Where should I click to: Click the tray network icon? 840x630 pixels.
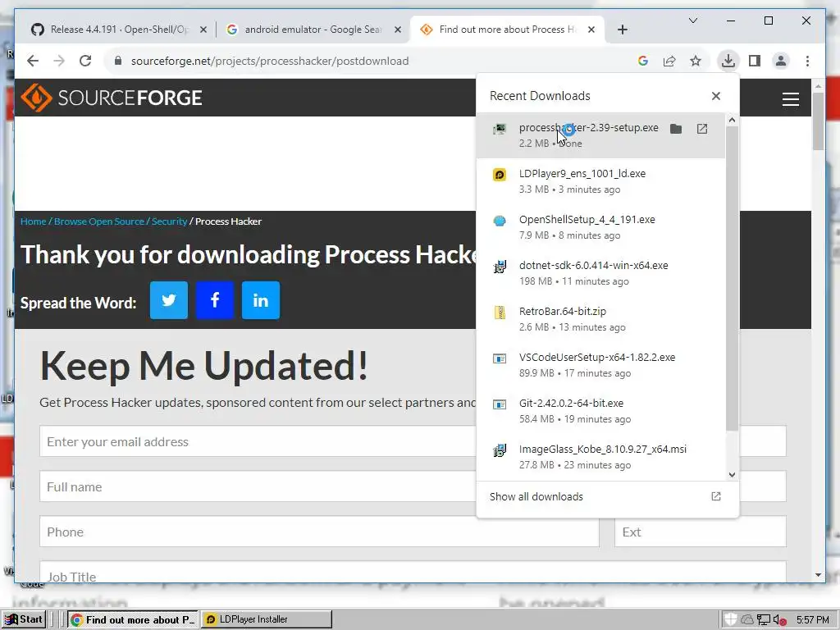pos(764,620)
